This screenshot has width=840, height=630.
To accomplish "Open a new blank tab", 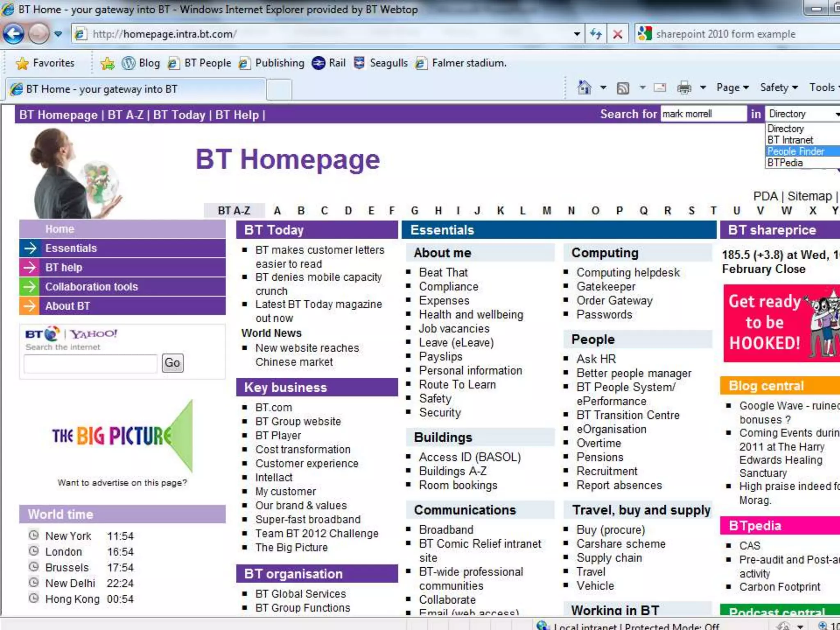I will 279,89.
